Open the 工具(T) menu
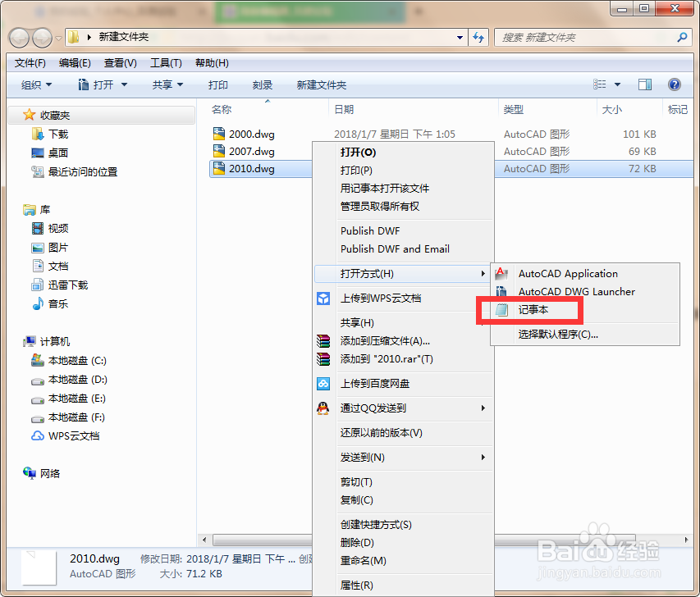Screen dimensions: 700x597 click(x=166, y=63)
